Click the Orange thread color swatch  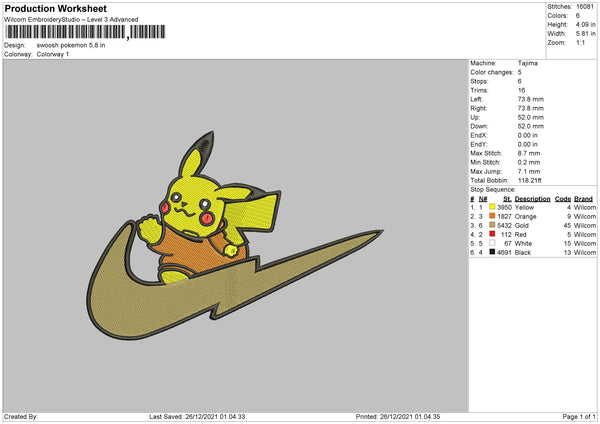pos(492,216)
